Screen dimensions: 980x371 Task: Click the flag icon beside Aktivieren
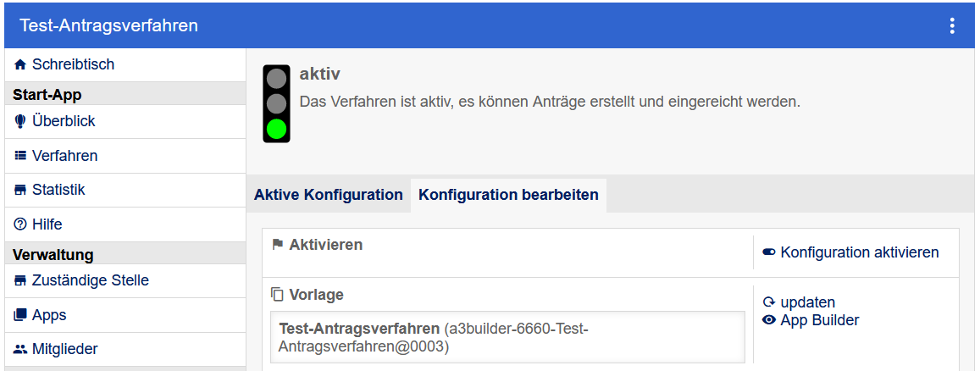pos(277,245)
